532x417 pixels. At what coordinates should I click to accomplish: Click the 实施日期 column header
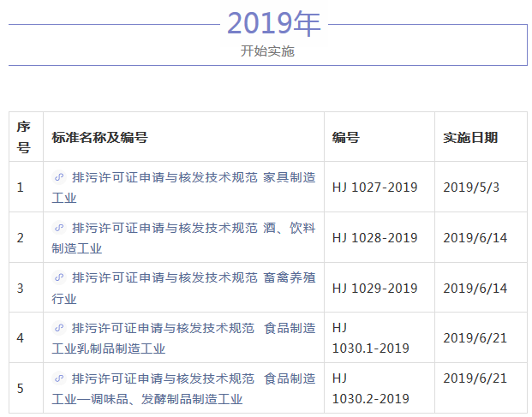tap(470, 137)
